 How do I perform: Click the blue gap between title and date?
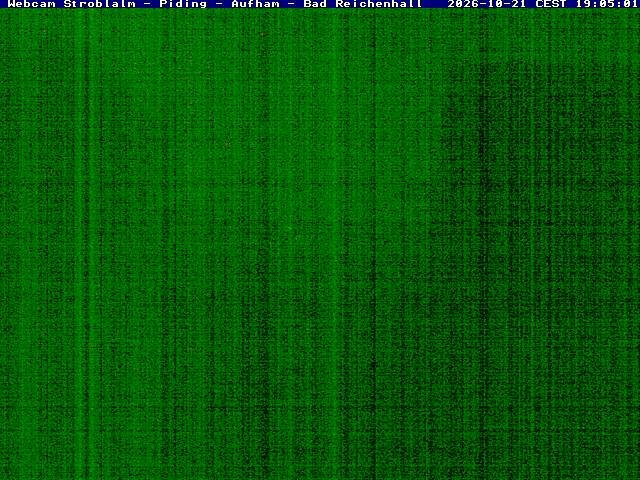[435, 4]
